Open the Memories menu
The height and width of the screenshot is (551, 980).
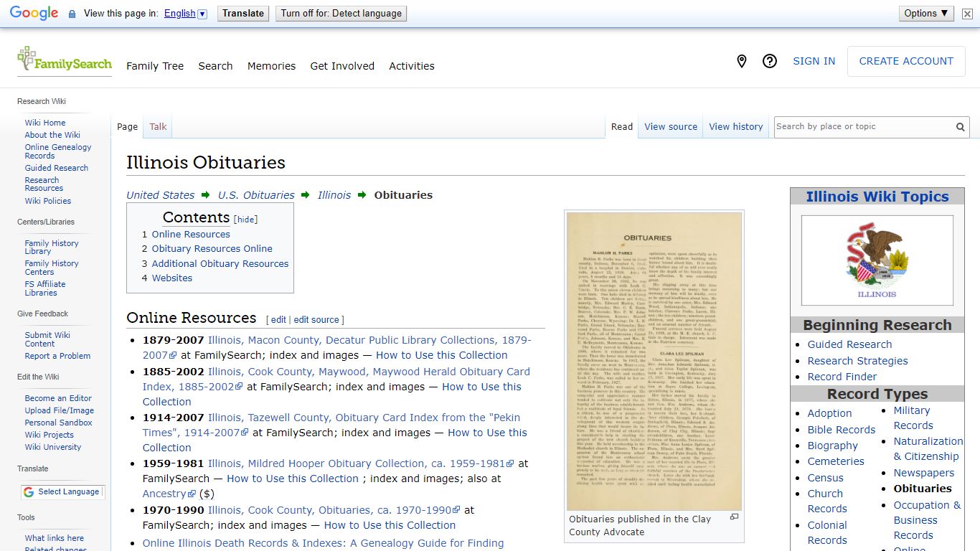271,66
